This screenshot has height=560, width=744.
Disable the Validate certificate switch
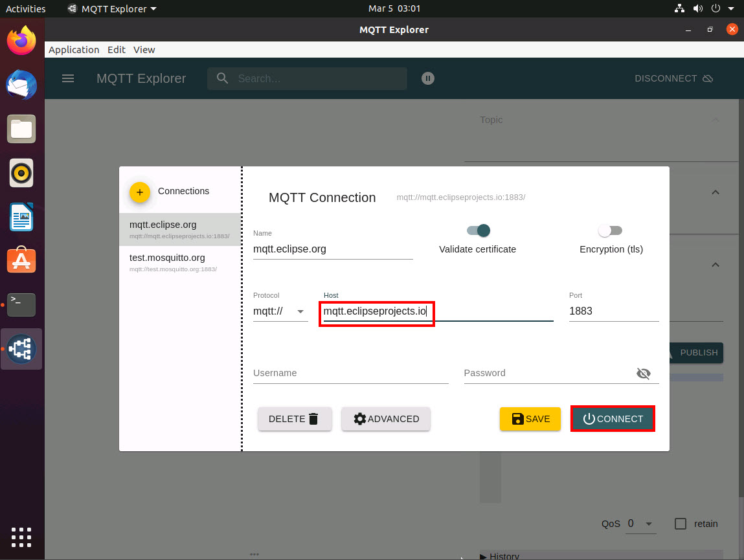coord(479,230)
